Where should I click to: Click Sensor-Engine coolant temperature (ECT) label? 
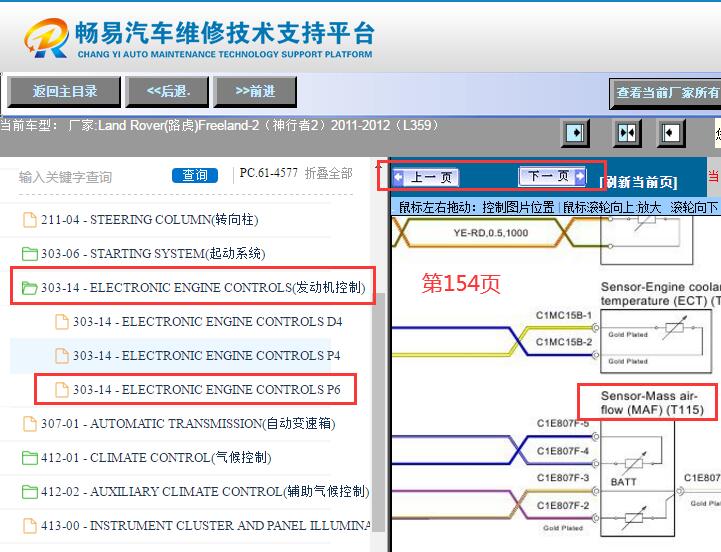(x=660, y=293)
